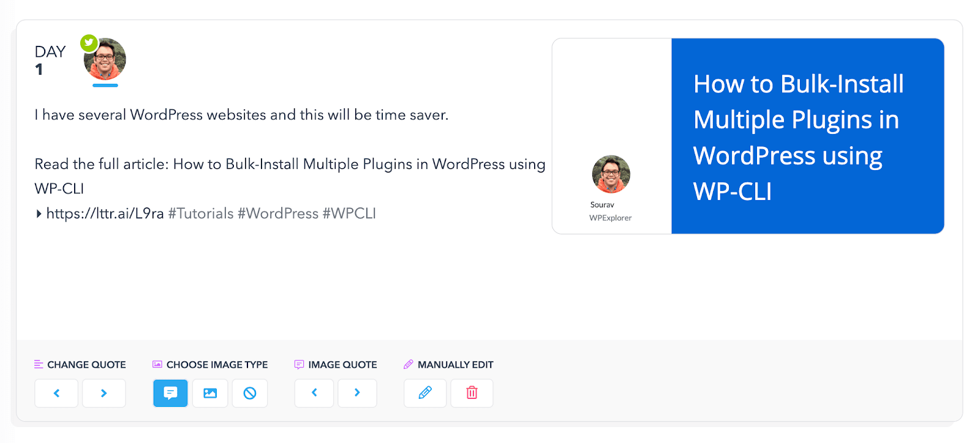Viewport: 980px width, 443px height.
Task: Show previous image quote
Action: pos(314,393)
